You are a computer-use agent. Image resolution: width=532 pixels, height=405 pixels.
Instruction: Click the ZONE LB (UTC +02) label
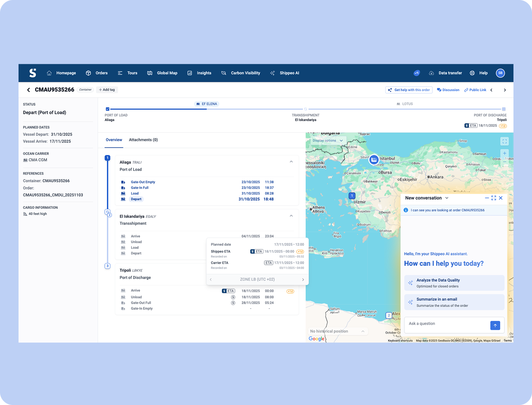(257, 280)
